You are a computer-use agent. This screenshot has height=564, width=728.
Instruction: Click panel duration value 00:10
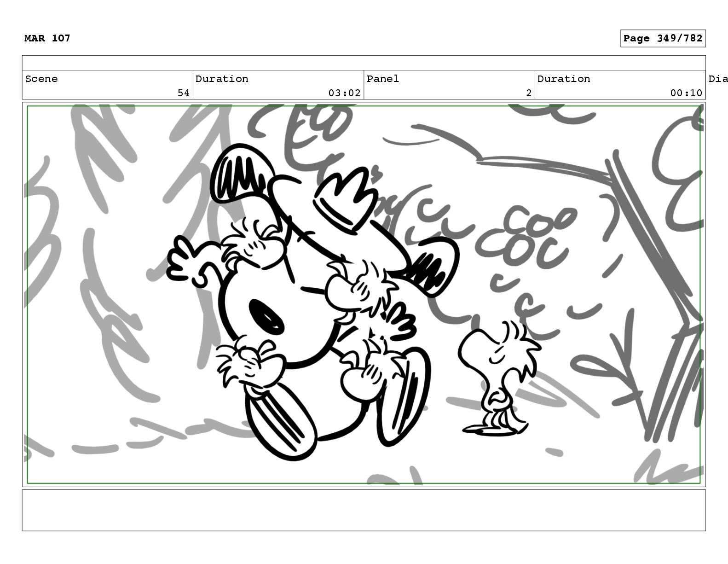tap(686, 93)
